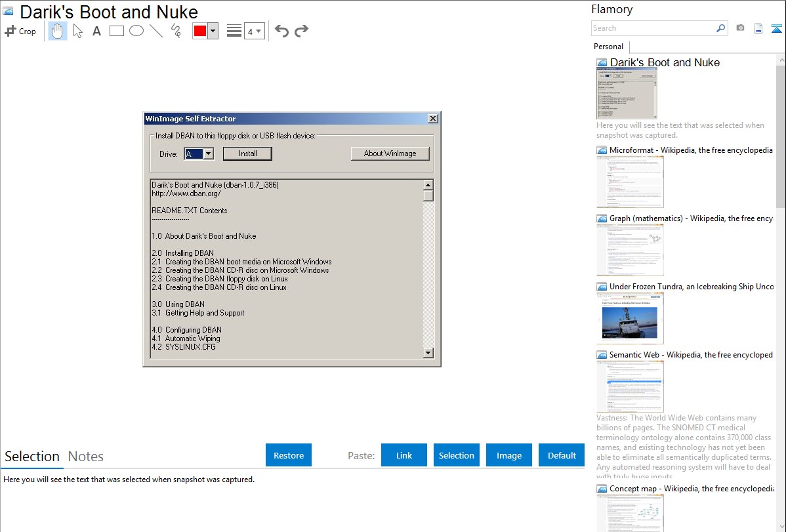The image size is (786, 532).
Task: Click the Restore button
Action: click(289, 455)
